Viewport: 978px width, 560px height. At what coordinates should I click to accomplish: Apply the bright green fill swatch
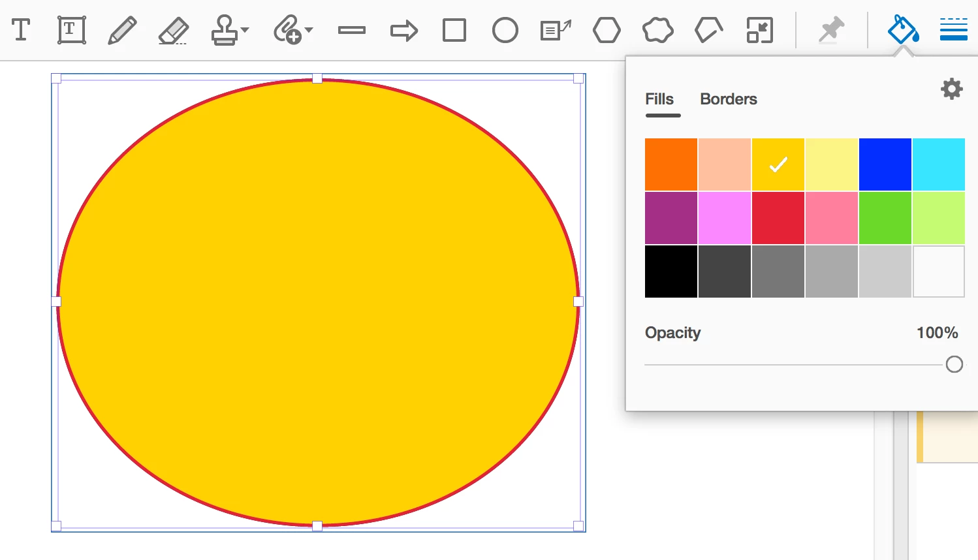tap(885, 218)
